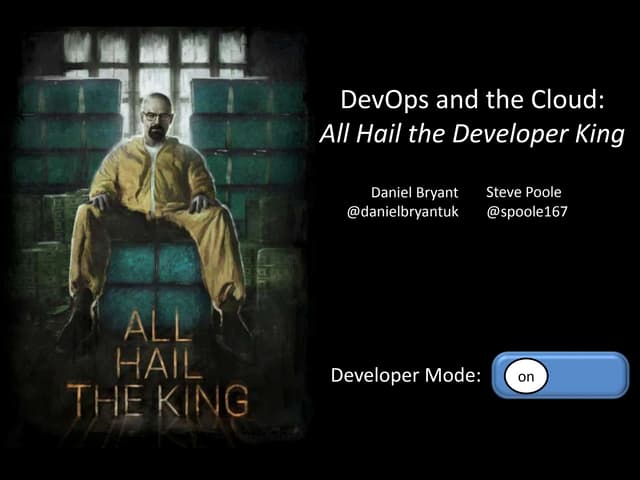The image size is (640, 480).
Task: Click the "Developer Mode:" label
Action: coord(406,376)
